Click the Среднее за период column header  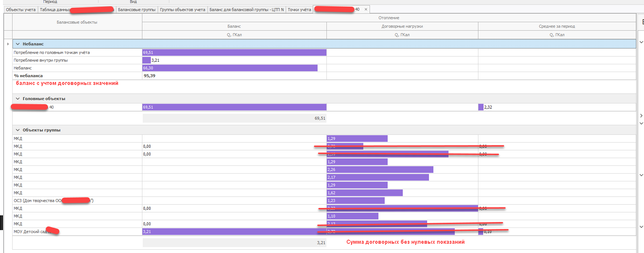tap(557, 26)
